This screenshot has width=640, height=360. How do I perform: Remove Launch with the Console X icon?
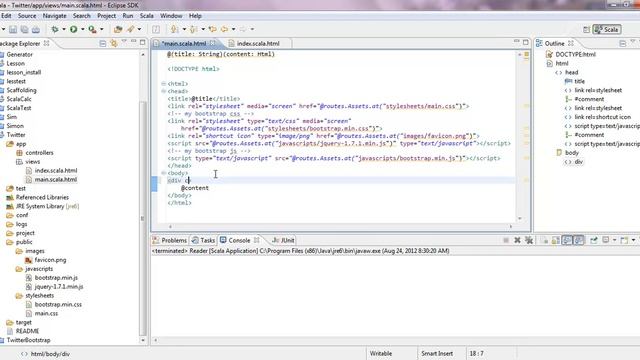coord(517,240)
